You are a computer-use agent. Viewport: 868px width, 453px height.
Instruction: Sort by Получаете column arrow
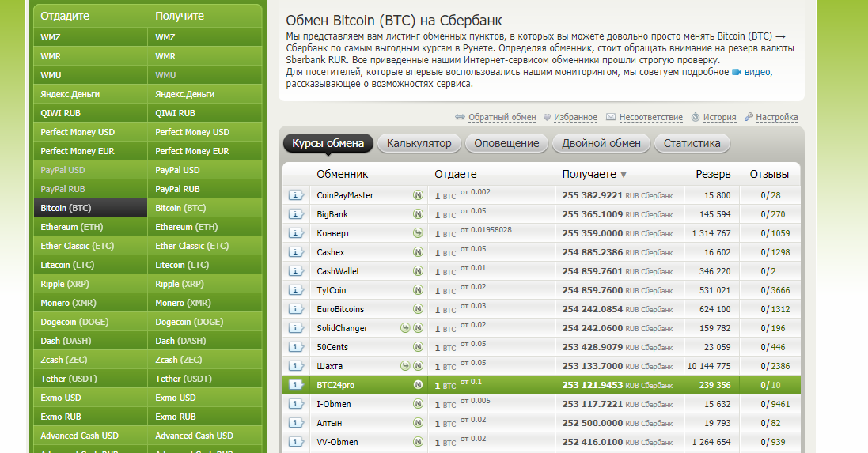tap(624, 175)
